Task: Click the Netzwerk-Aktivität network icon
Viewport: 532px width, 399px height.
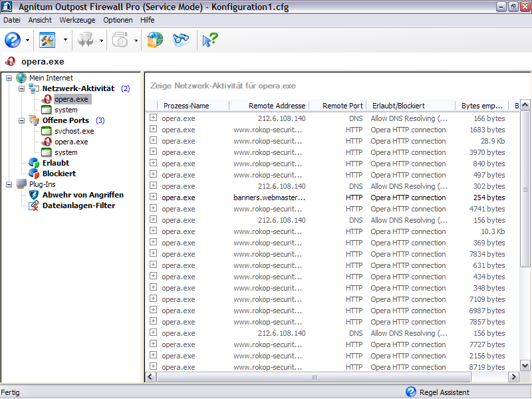Action: tap(34, 88)
